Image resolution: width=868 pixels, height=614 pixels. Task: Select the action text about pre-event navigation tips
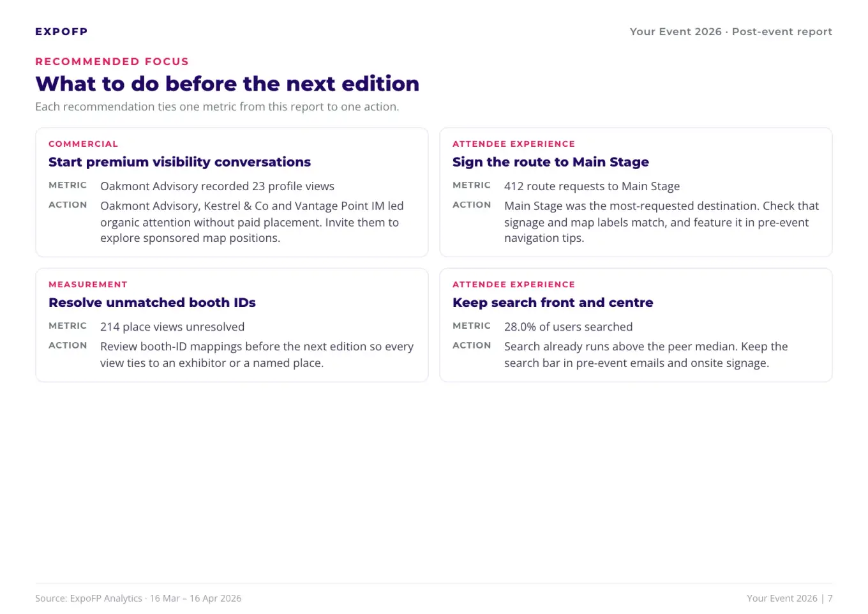(x=661, y=222)
